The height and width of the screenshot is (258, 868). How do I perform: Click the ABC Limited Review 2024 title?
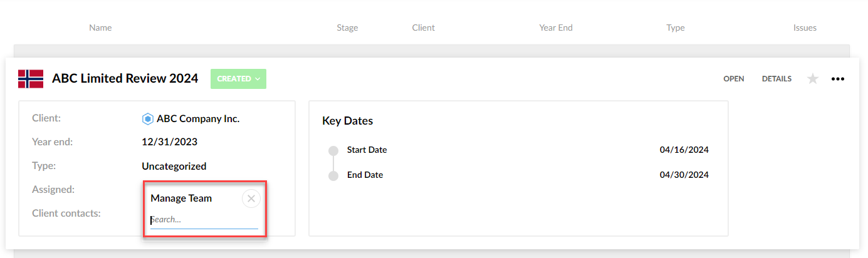(125, 79)
